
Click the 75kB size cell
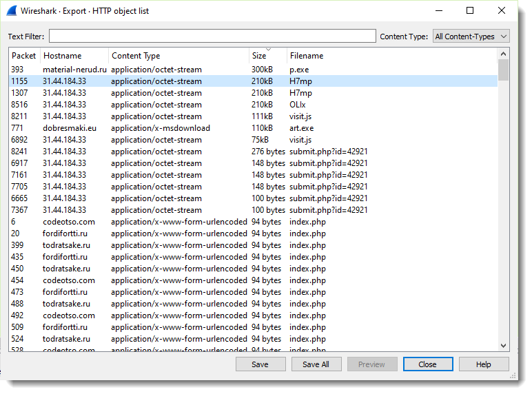coord(260,140)
